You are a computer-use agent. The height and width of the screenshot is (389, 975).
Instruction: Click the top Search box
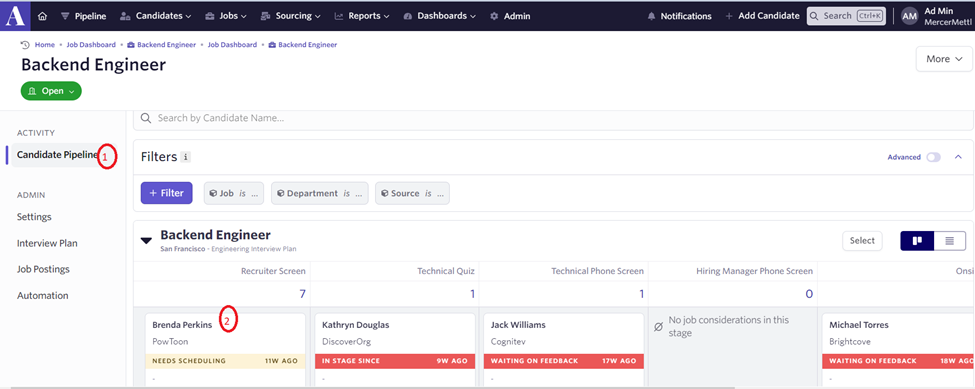846,16
